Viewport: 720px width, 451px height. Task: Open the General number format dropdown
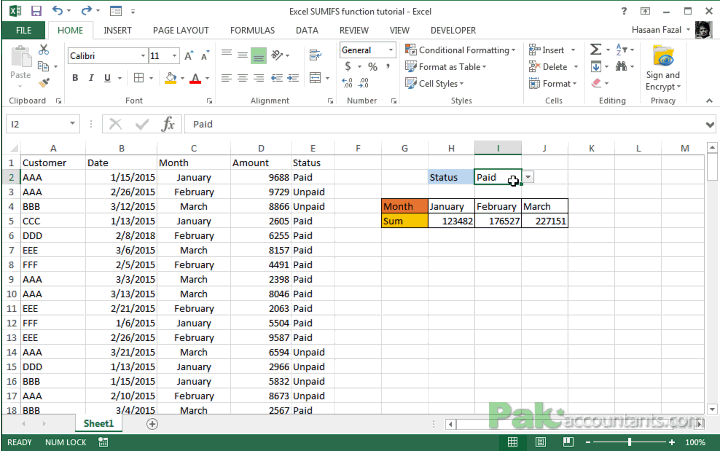(x=391, y=50)
